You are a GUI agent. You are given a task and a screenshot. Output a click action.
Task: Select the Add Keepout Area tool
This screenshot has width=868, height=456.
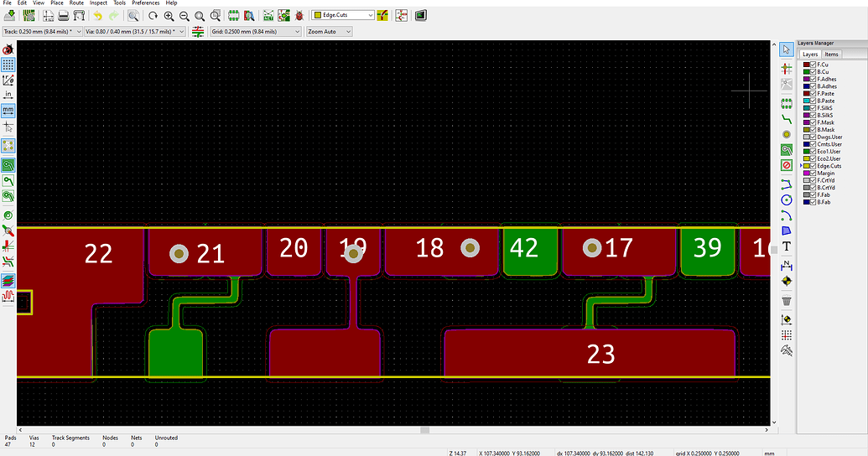tap(786, 165)
